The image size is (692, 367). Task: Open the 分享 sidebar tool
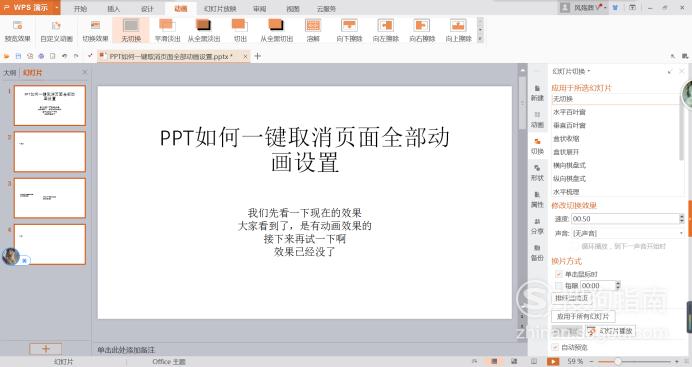point(537,226)
